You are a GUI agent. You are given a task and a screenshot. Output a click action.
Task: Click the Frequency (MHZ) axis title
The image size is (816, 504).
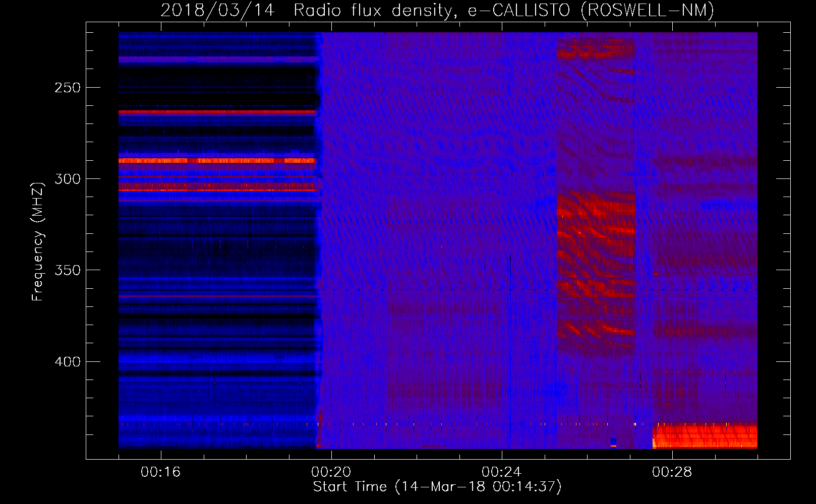38,241
